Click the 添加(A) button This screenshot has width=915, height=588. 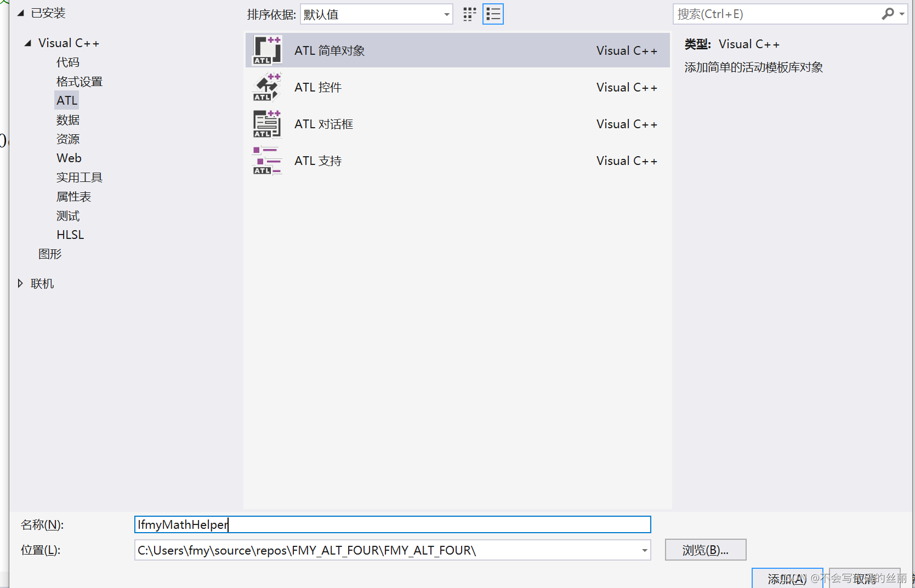coord(787,578)
